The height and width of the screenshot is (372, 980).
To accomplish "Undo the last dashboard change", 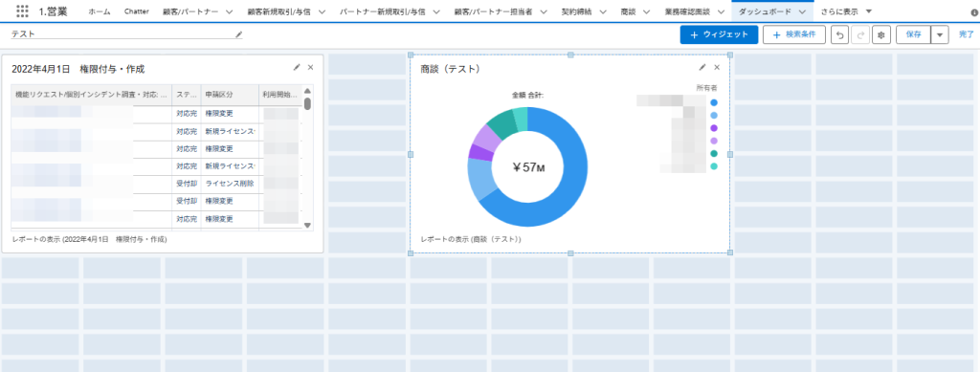I will [x=839, y=35].
